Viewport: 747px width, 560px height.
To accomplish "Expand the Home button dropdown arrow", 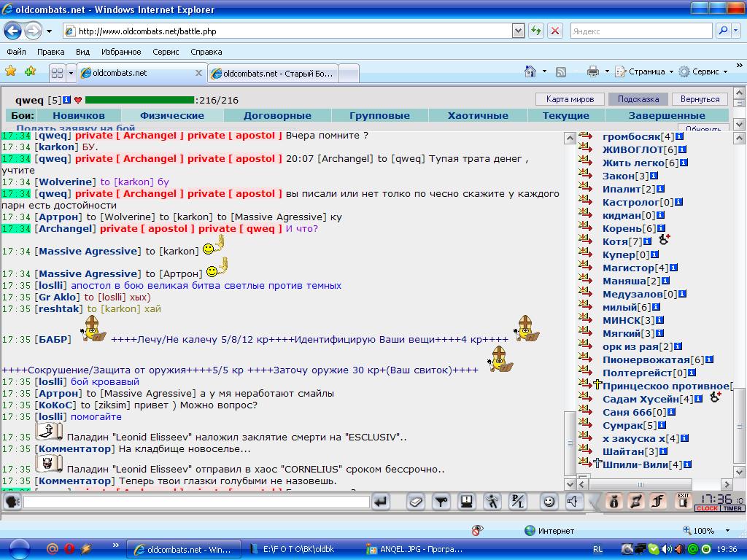I will tap(544, 71).
